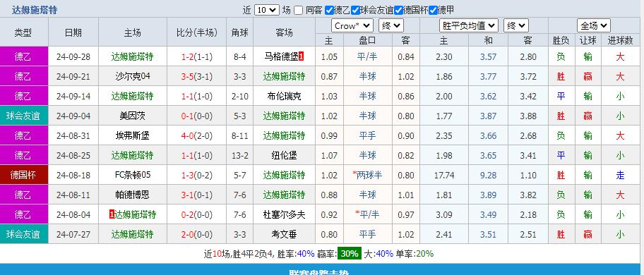Click the 球会友谊 type cell on 24-09-04
This screenshot has width=644, height=275.
24,116
